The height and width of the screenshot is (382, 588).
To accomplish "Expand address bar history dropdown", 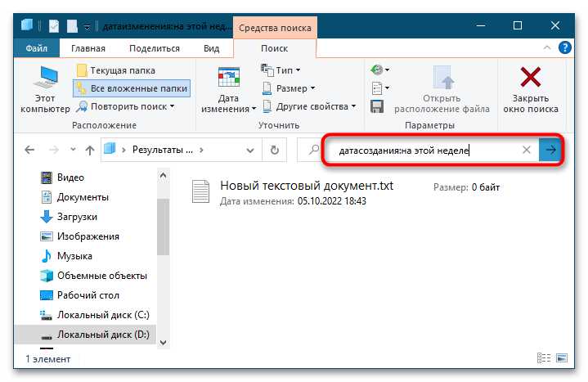I will coord(250,151).
